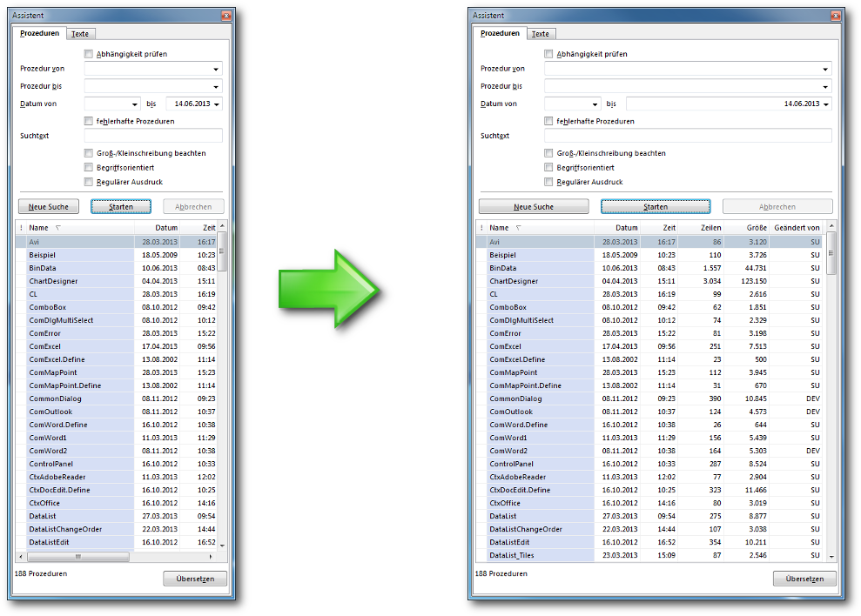Open the 14.06.2013 date dropdown in wider window
The image size is (861, 616).
pos(825,104)
